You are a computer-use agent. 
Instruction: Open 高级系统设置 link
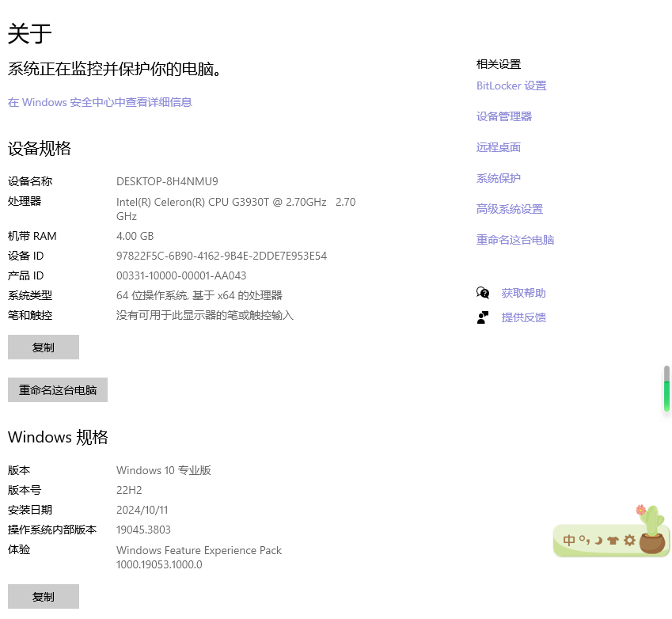coord(510,209)
